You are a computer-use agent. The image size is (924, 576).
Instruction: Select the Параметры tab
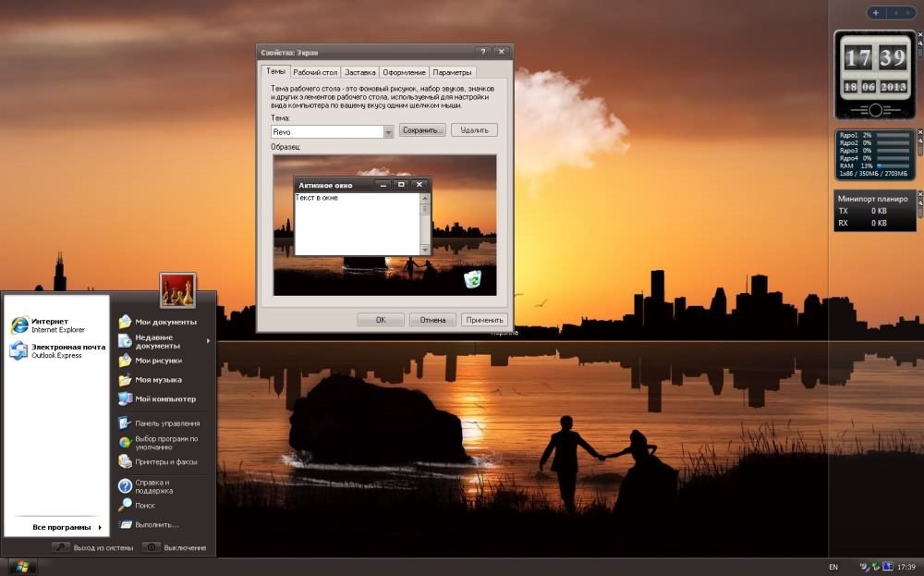[452, 72]
